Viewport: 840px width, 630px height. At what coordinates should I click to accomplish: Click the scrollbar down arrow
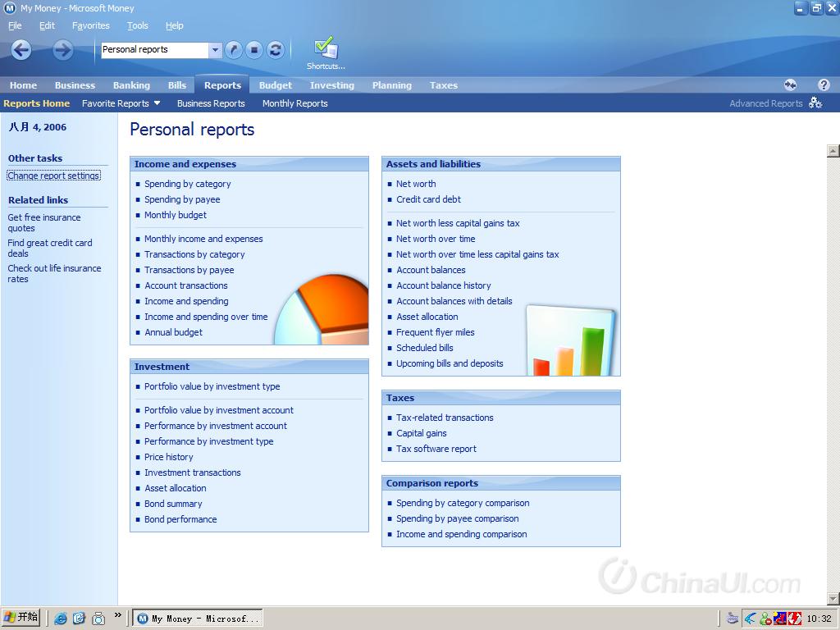coord(833,599)
